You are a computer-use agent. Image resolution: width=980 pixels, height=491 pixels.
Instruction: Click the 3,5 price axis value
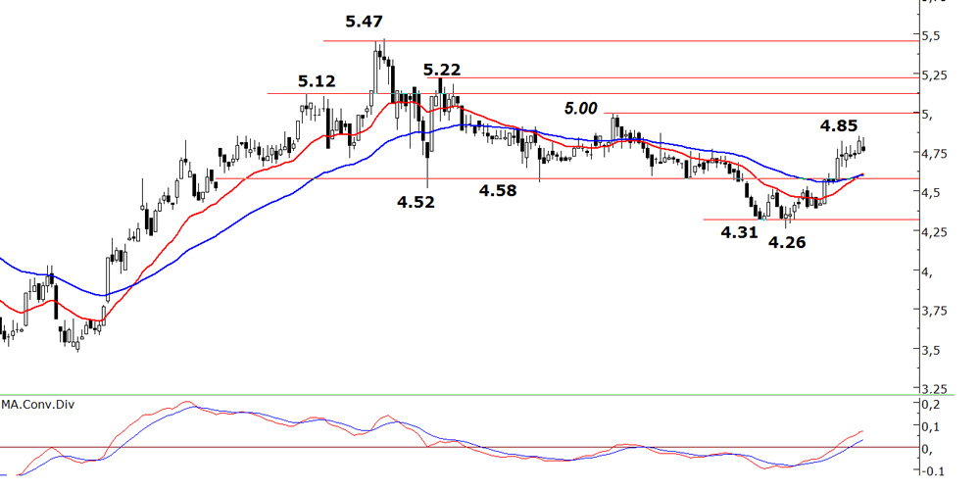point(931,350)
